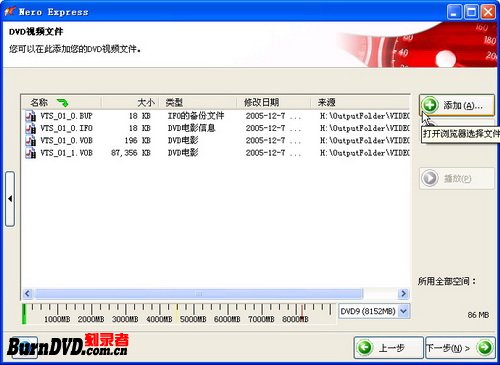Maximize the Nero Express window

pos(471,12)
